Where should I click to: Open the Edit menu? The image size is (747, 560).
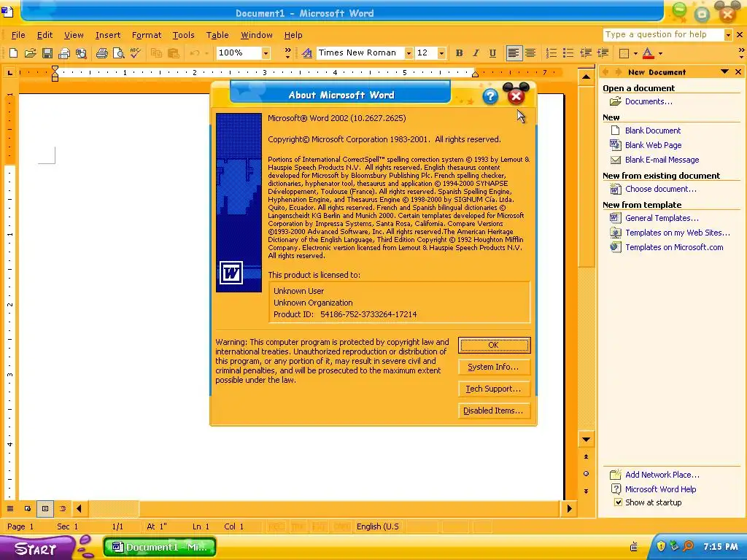point(44,35)
